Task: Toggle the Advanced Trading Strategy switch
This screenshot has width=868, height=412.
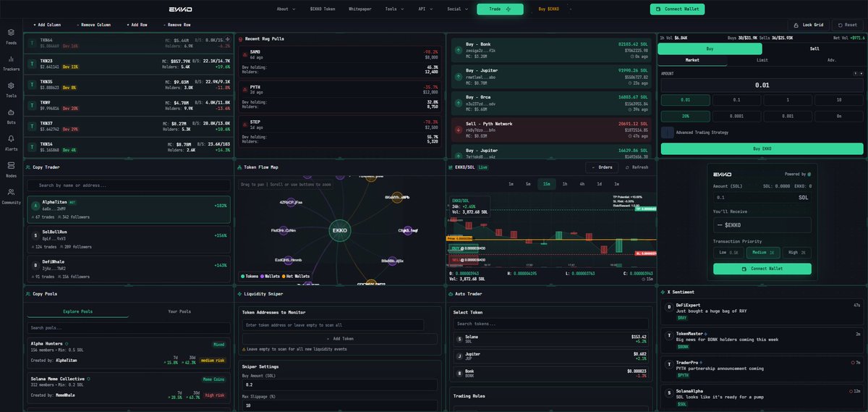Action: click(x=667, y=133)
